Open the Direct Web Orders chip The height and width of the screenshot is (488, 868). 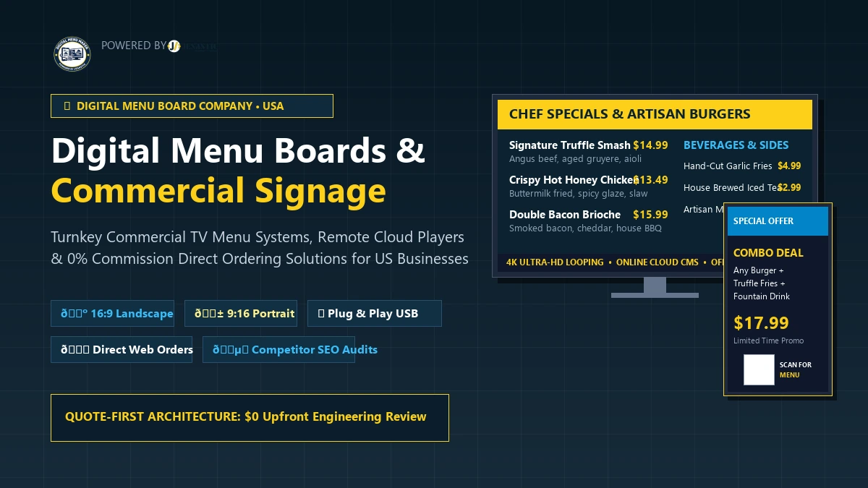tap(122, 349)
